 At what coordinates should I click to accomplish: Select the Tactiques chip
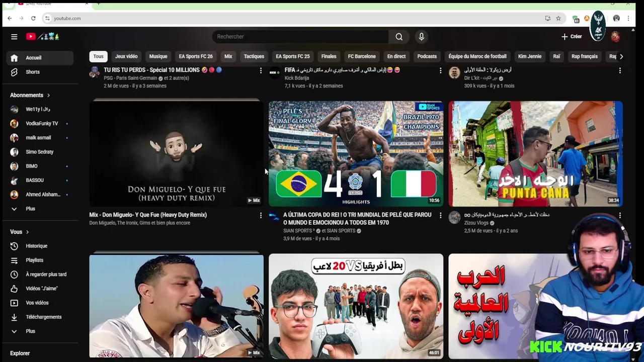point(254,56)
